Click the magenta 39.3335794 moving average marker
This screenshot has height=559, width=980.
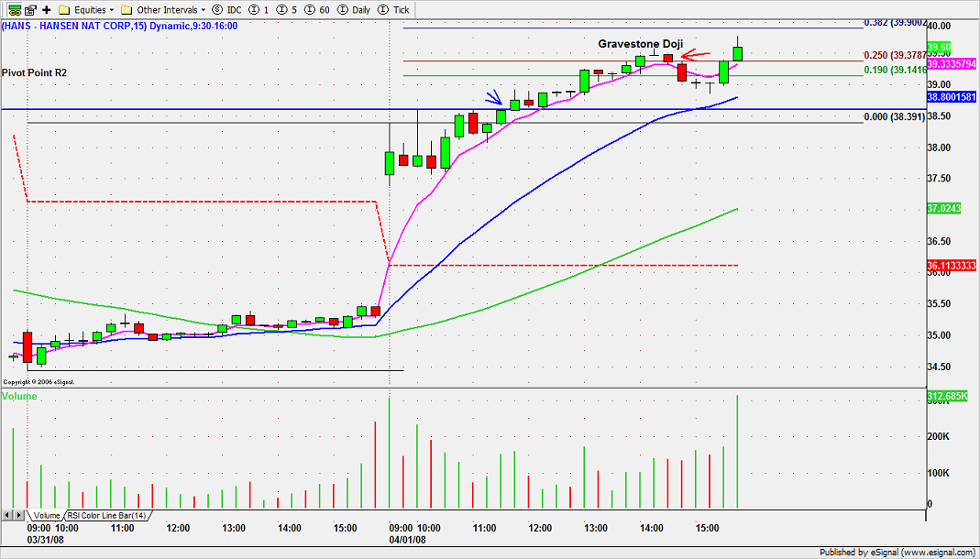click(953, 64)
